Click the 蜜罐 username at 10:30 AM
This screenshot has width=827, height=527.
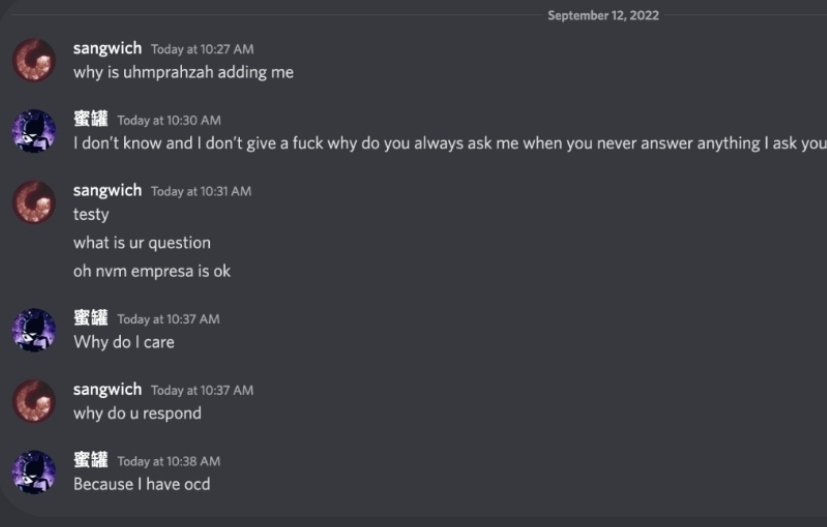pos(90,119)
